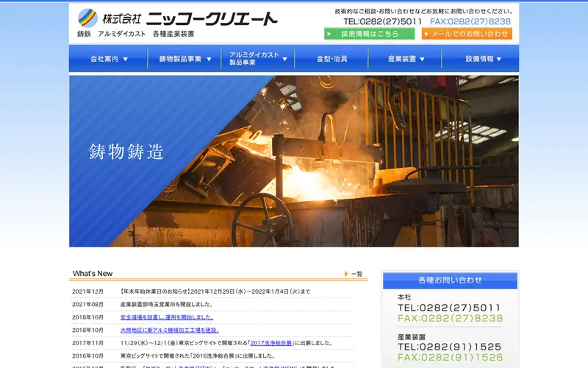Click the 鋳物鋳造 caption on the banner

126,152
